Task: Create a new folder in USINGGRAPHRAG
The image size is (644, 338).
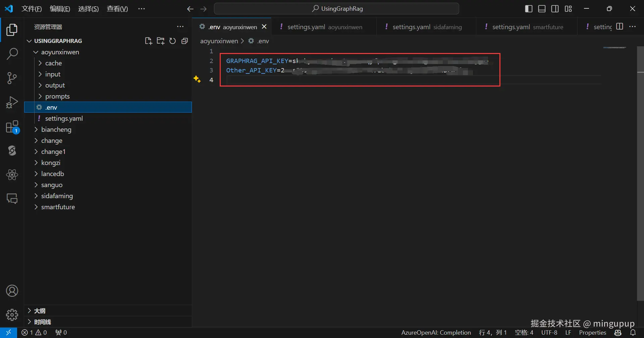Action: tap(161, 41)
